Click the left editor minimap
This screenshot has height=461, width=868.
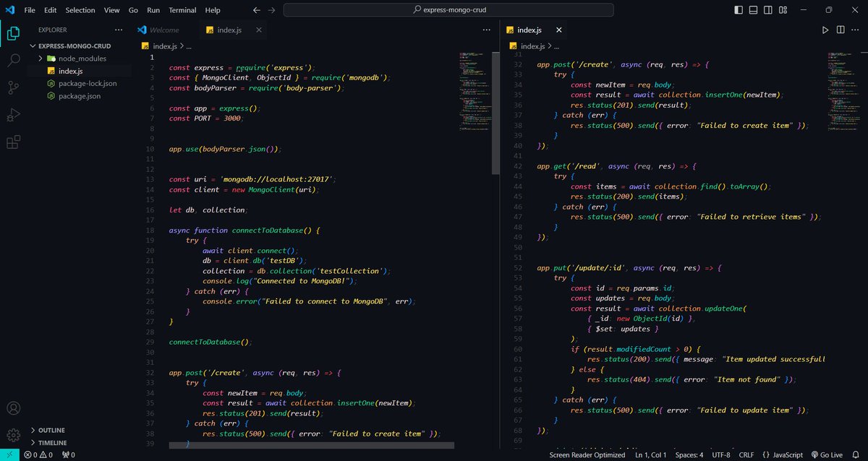pos(475,91)
